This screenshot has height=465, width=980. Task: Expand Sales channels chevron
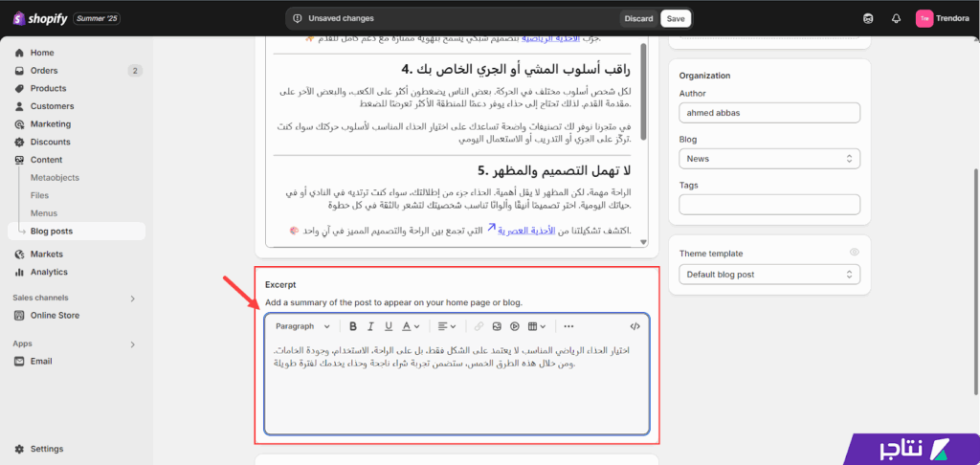coord(132,299)
